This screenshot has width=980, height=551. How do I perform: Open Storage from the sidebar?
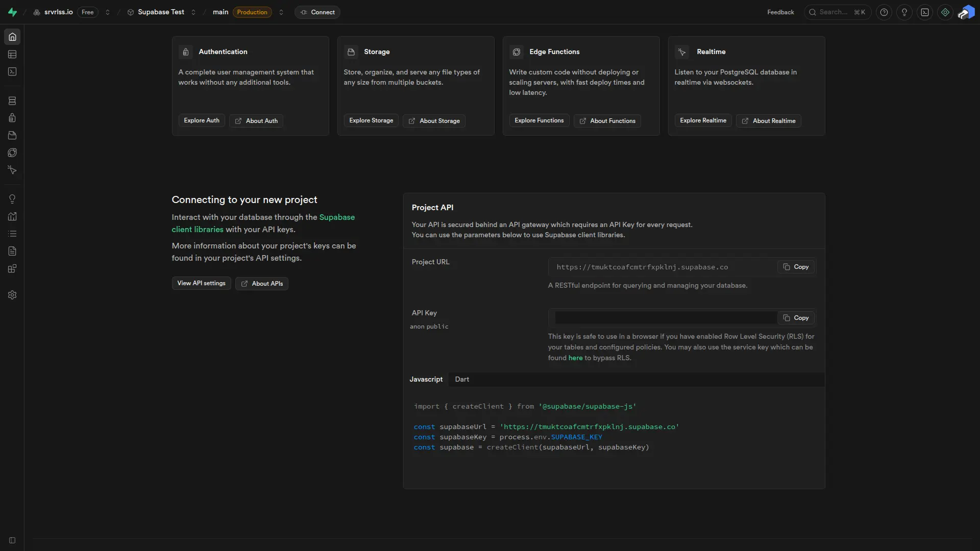(12, 135)
